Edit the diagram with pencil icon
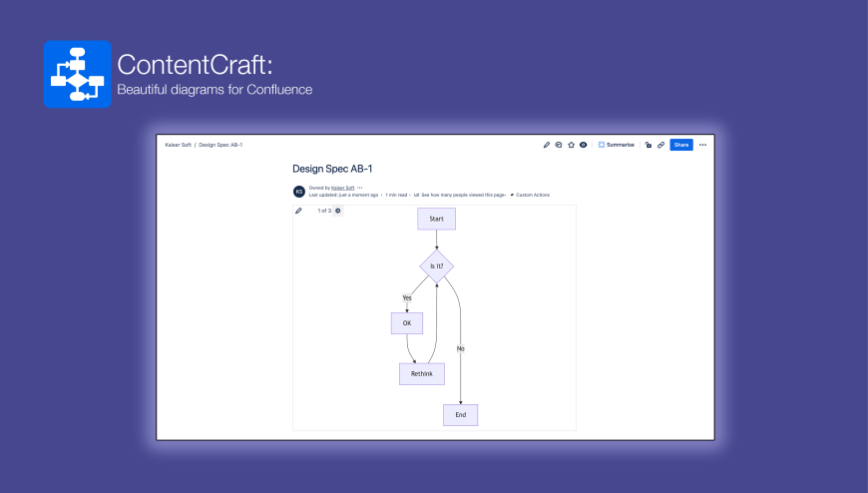The image size is (868, 493). pos(299,211)
